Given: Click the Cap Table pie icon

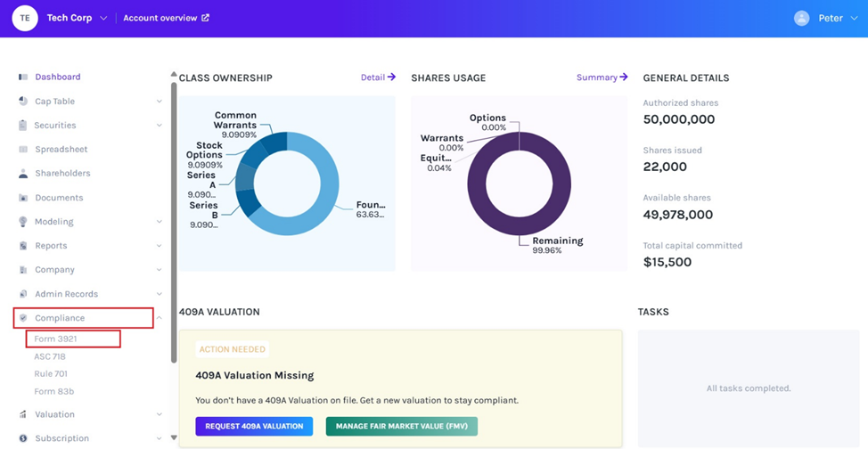Looking at the screenshot, I should click(23, 102).
